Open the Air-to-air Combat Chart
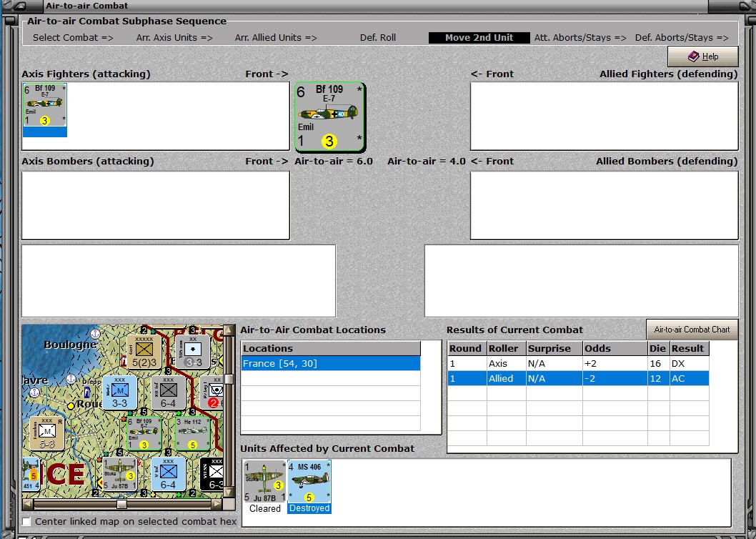This screenshot has width=756, height=539. point(692,330)
